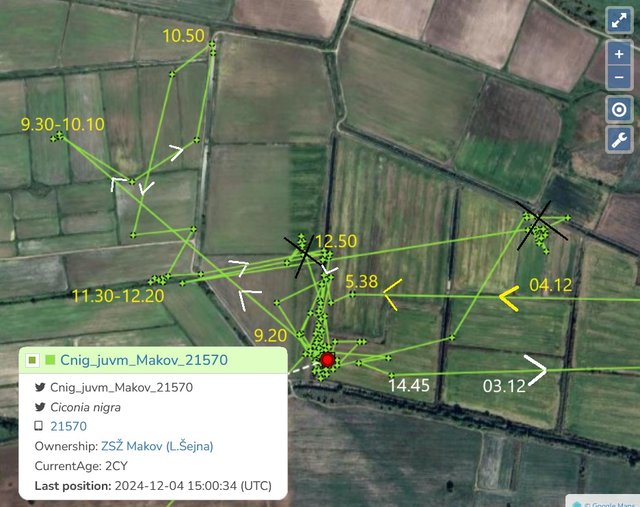The width and height of the screenshot is (640, 507).
Task: Select GPS point labeled 5.38
Action: [353, 294]
